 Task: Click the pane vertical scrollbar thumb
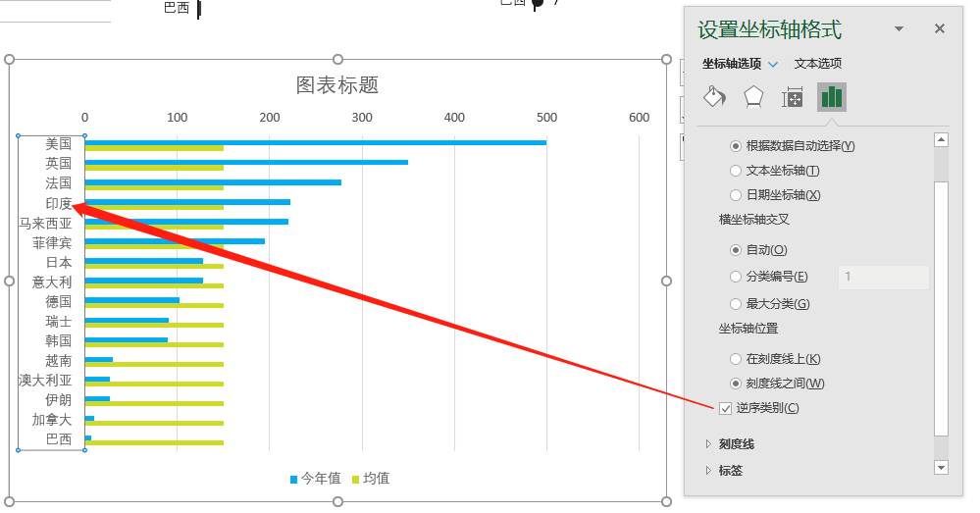(941, 309)
